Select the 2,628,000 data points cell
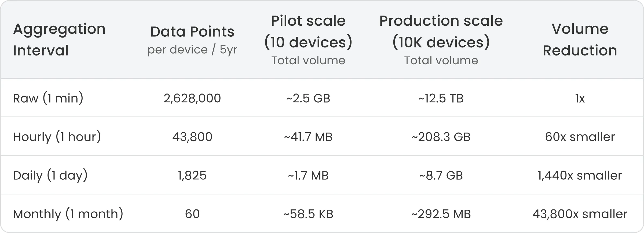Viewport: 644px width, 233px height. pos(192,98)
